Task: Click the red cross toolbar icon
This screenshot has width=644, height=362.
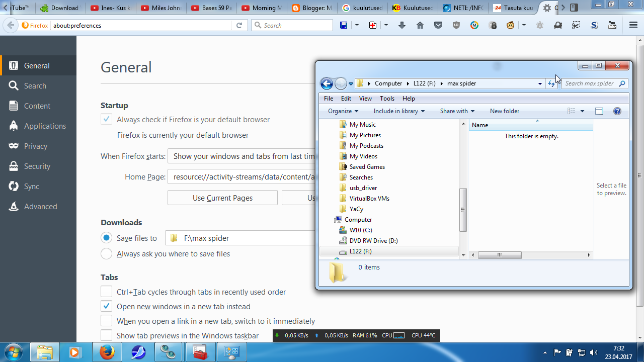Action: tap(373, 25)
